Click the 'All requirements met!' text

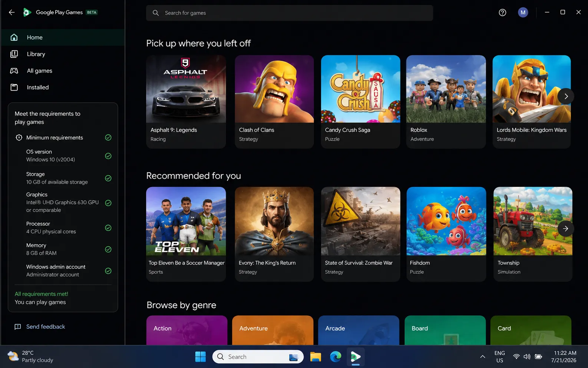[42, 294]
